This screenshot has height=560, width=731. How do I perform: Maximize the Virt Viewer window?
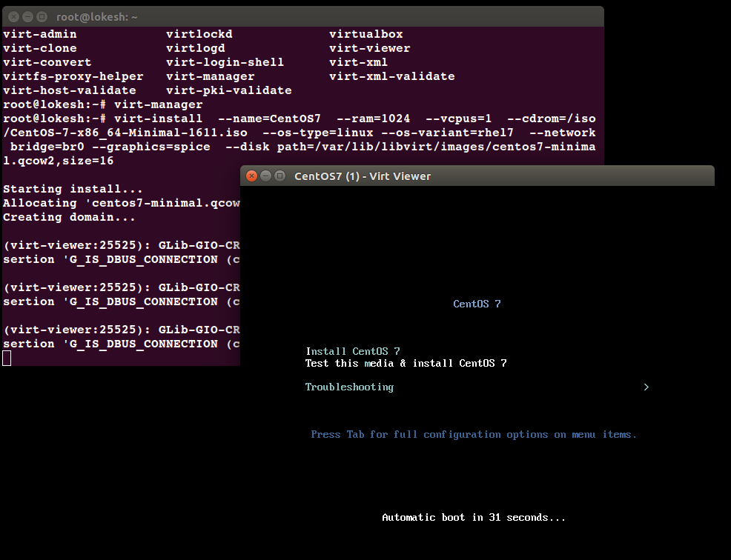pos(279,176)
